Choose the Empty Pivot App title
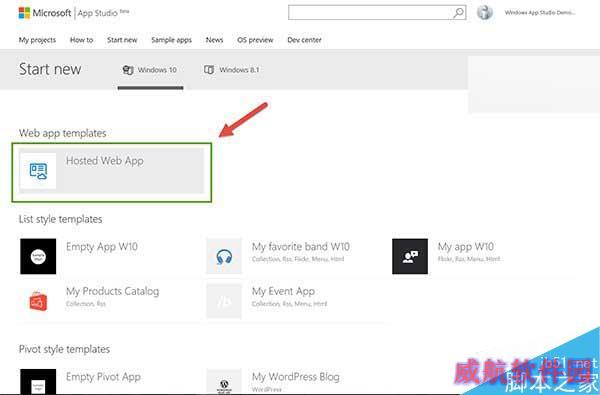The width and height of the screenshot is (600, 395). click(103, 377)
